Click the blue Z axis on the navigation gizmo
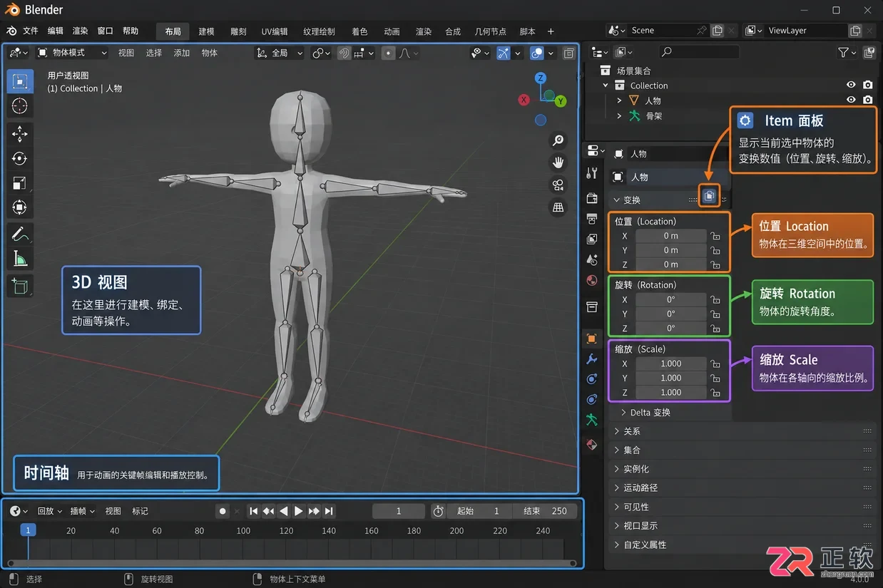The image size is (883, 588). 541,78
